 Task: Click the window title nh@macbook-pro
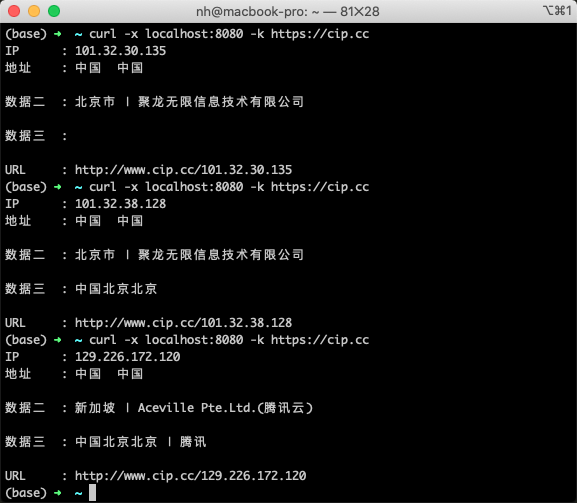point(287,12)
